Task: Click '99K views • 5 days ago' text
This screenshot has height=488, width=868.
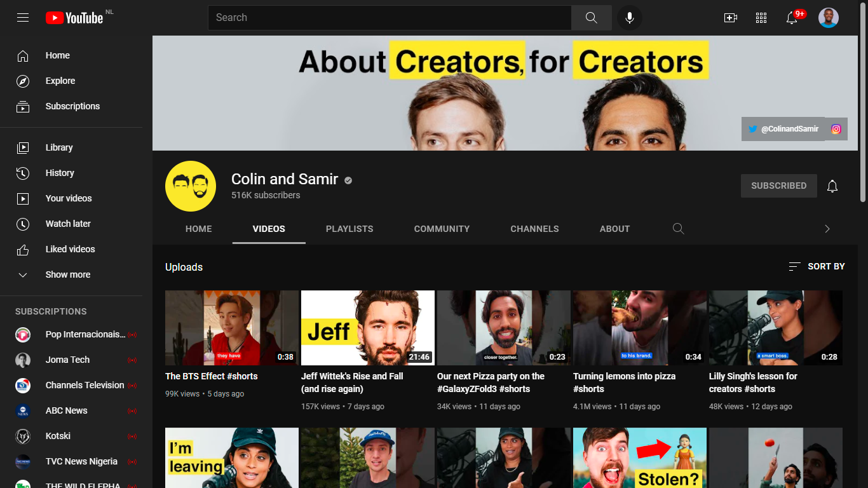Action: tap(205, 394)
